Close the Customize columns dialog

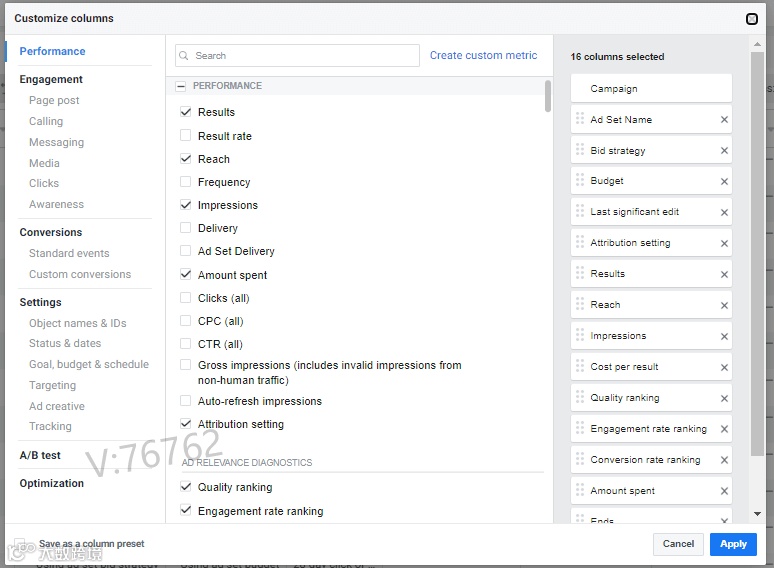(751, 19)
